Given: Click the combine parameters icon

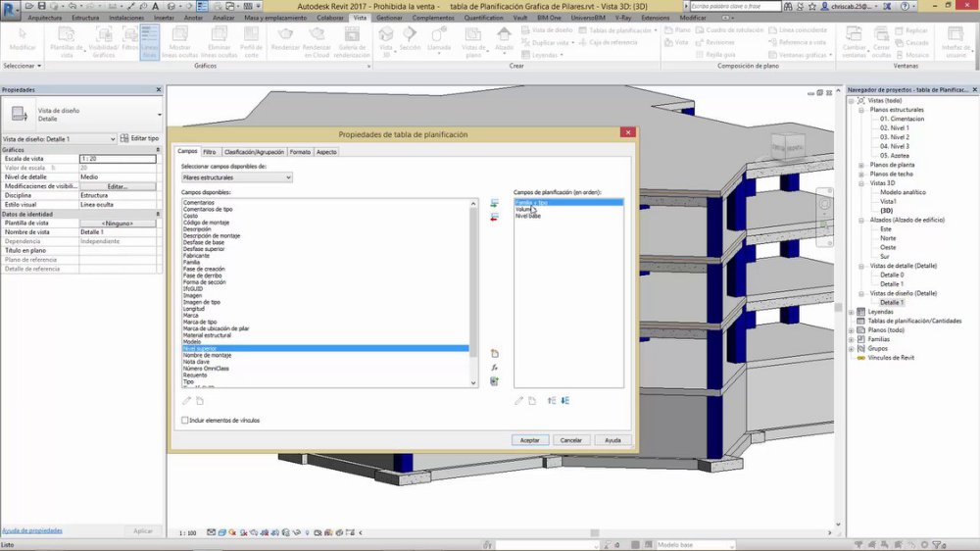Looking at the screenshot, I should click(494, 381).
